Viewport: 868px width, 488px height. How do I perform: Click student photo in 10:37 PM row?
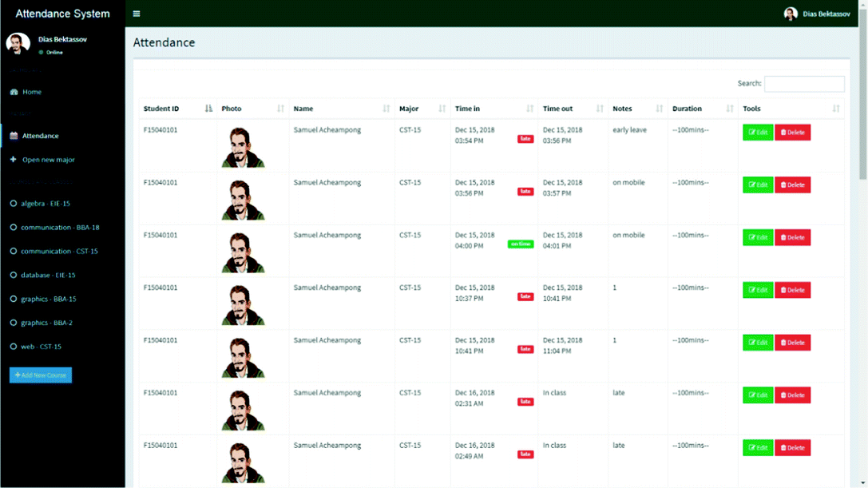click(243, 305)
